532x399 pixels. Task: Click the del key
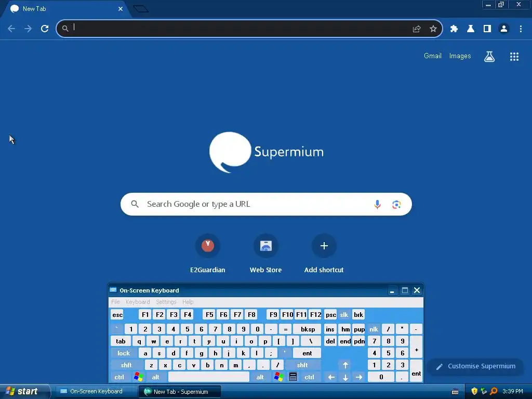click(x=330, y=341)
